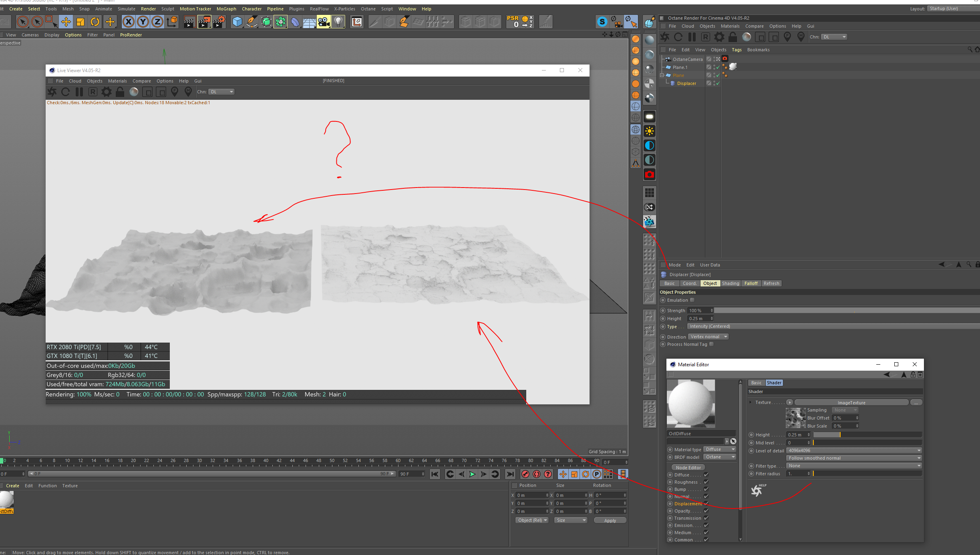This screenshot has height=555, width=980.
Task: Toggle the Displacement channel checkbox
Action: pos(706,504)
